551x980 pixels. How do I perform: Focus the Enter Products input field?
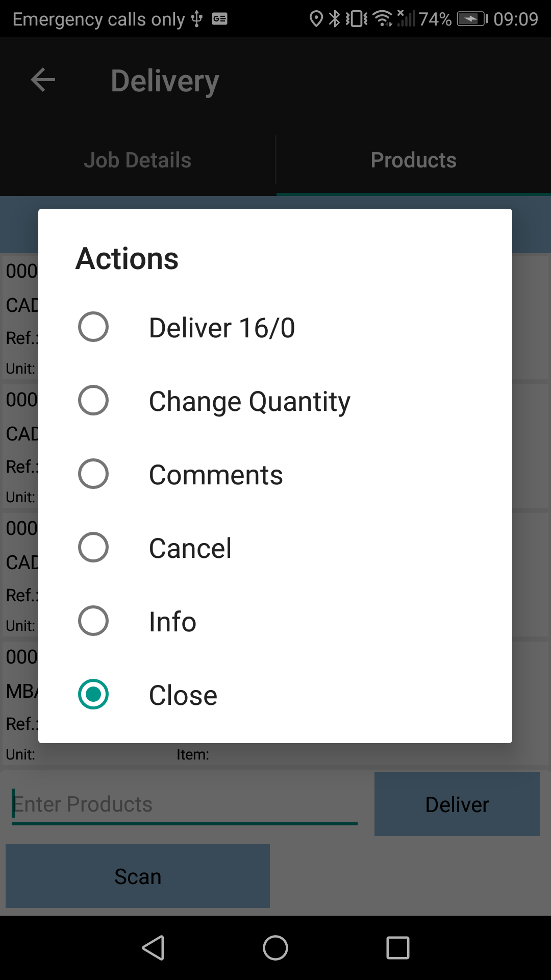(185, 804)
